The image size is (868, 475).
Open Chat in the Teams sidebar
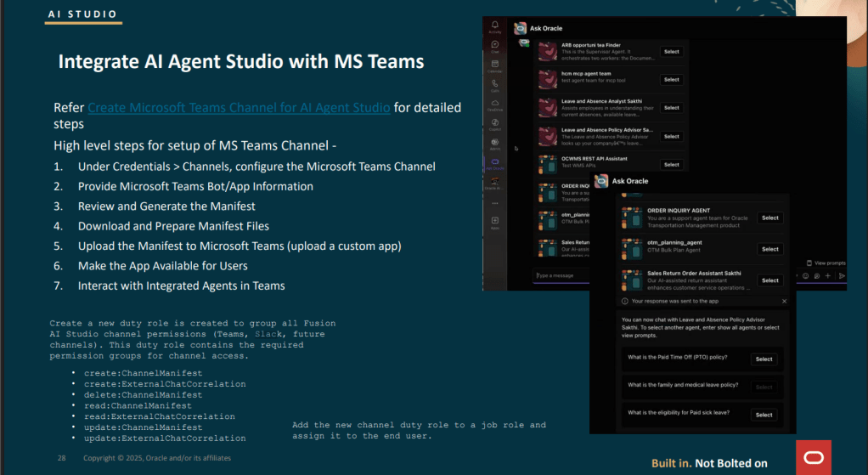494,46
